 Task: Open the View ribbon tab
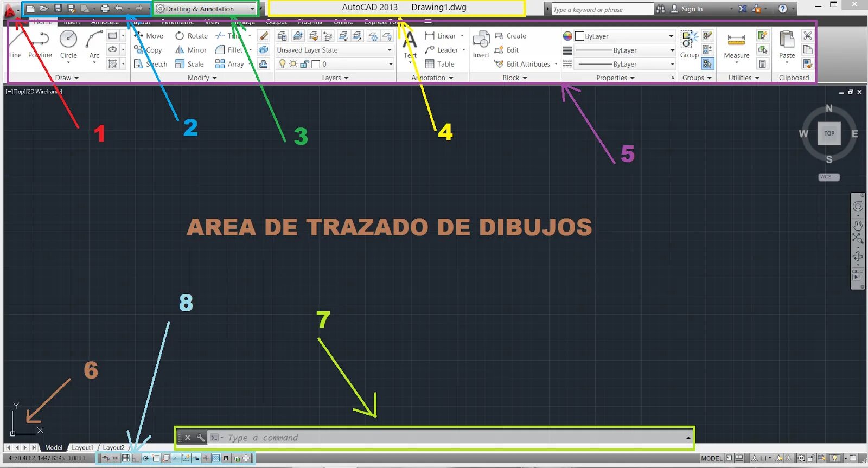(212, 22)
